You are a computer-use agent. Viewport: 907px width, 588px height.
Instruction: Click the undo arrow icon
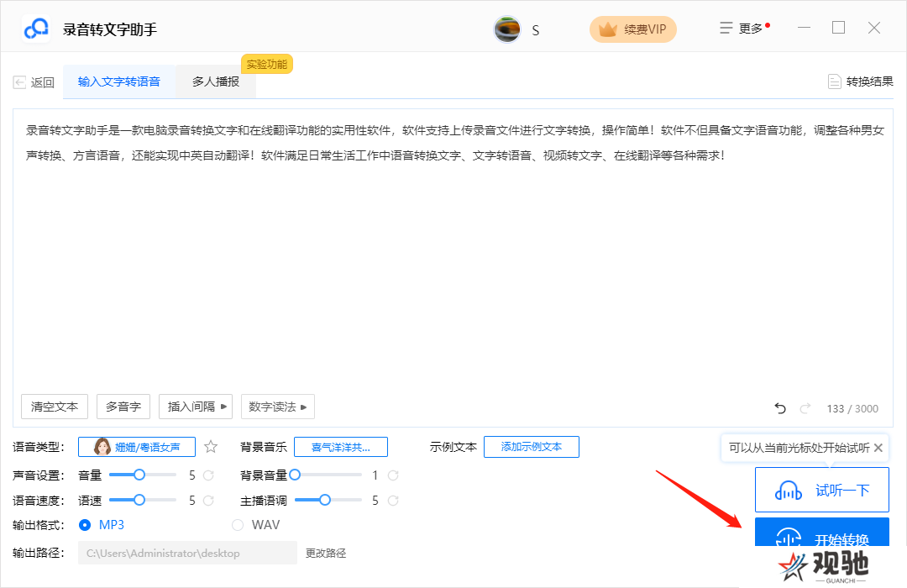coord(780,408)
